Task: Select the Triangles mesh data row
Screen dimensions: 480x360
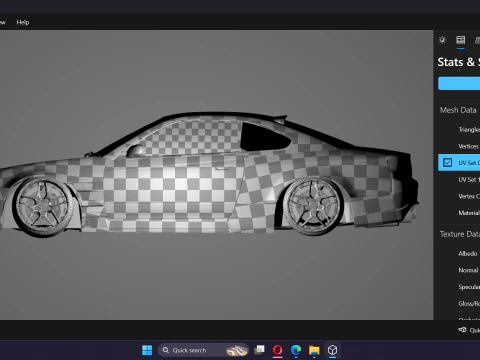Action: [459, 130]
